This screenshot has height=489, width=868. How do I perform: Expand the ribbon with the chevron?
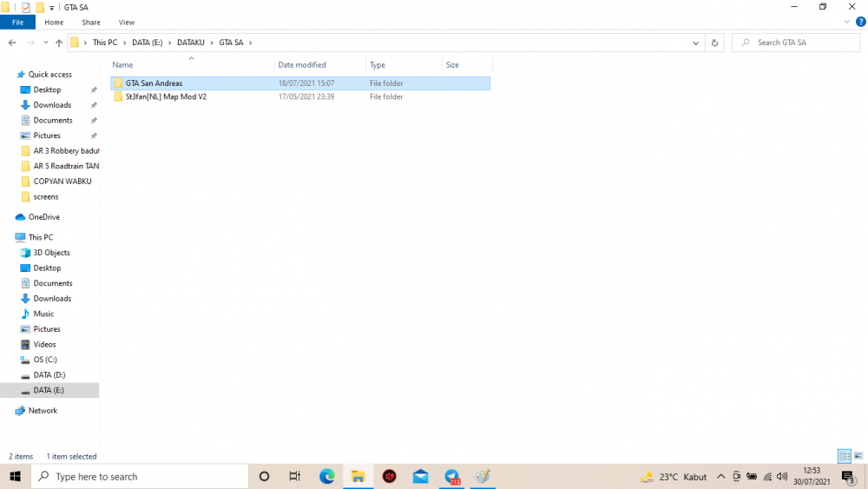846,23
